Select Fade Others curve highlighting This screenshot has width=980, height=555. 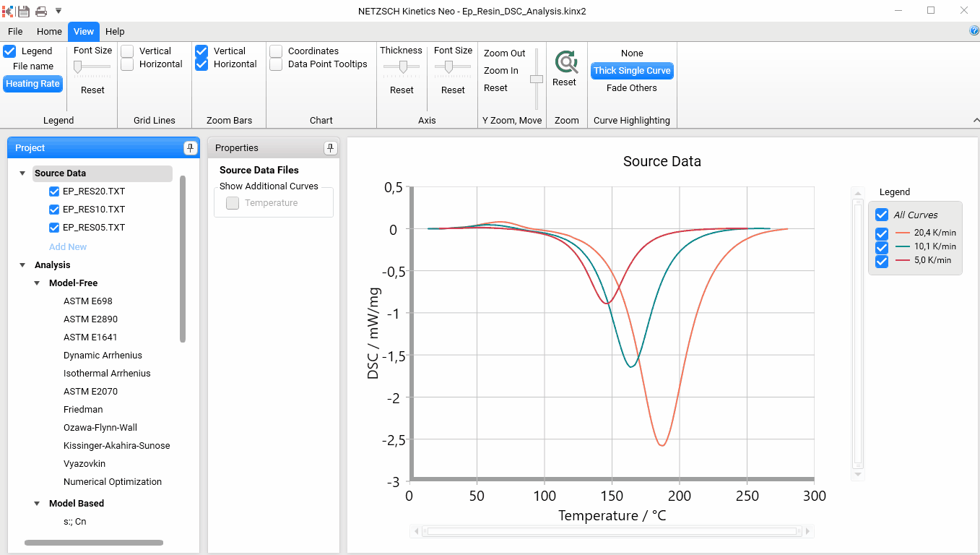pos(632,88)
